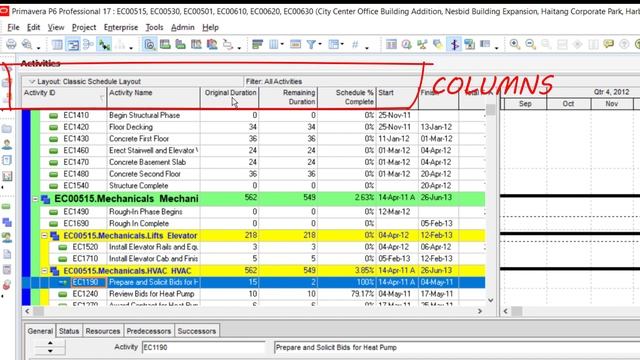This screenshot has height=360, width=640.
Task: Show the Activity Table view
Action: coord(57,44)
